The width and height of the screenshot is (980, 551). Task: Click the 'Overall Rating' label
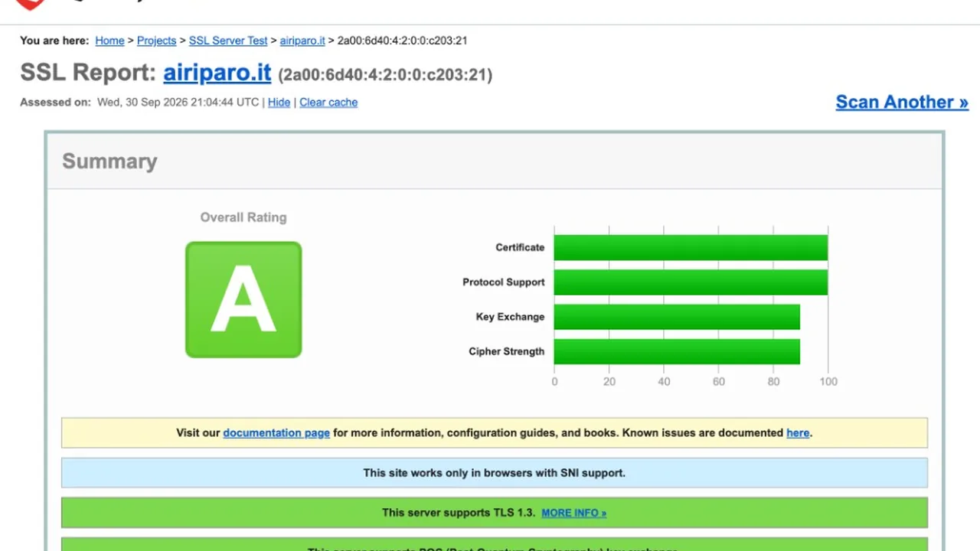click(x=243, y=217)
